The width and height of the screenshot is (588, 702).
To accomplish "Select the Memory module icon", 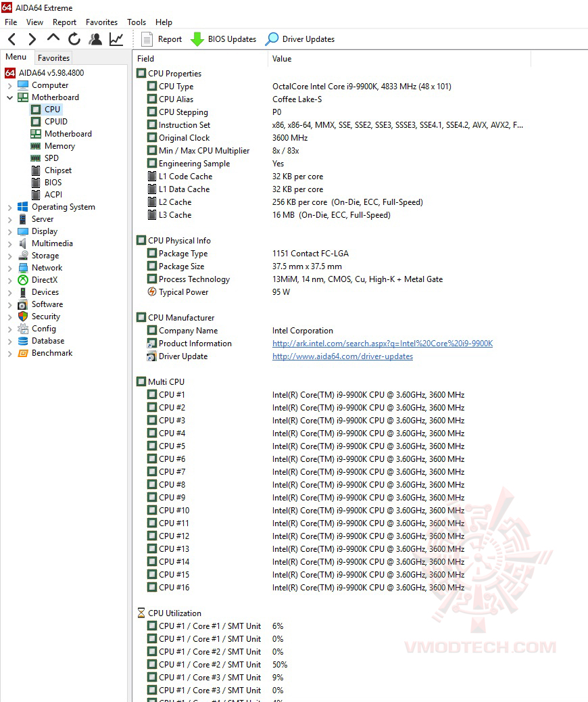I will point(36,146).
